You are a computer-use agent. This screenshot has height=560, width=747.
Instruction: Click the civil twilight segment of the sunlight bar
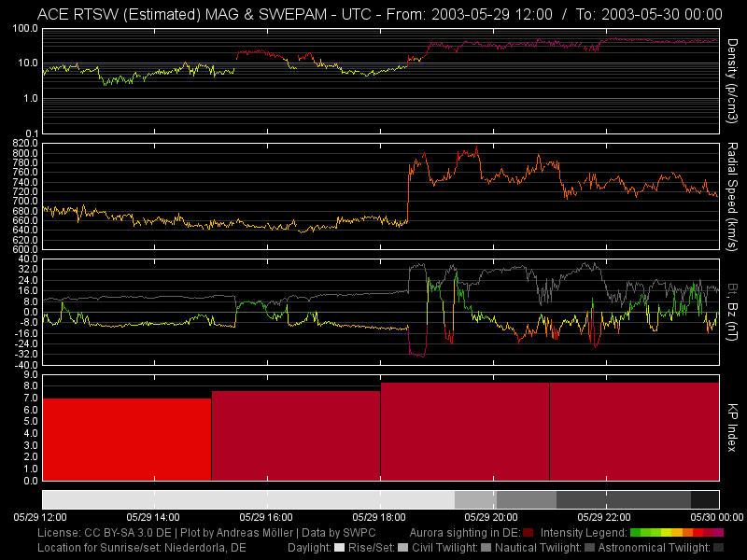pos(527,499)
